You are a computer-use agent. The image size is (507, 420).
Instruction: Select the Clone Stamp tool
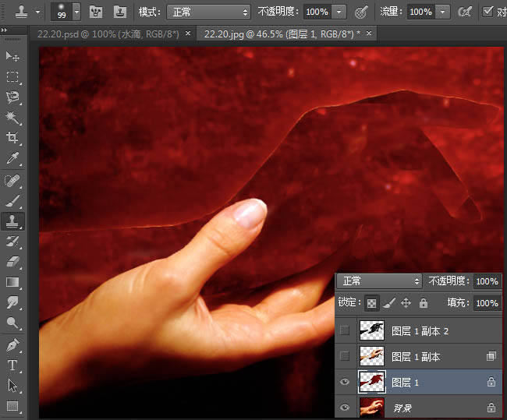tap(12, 221)
